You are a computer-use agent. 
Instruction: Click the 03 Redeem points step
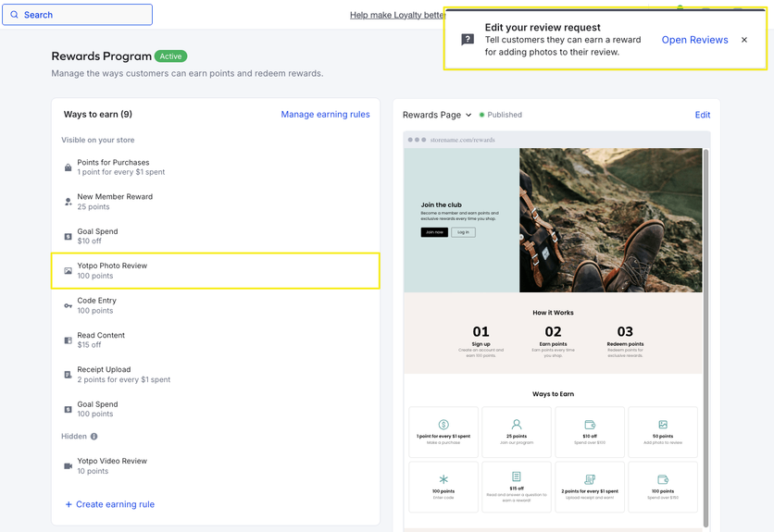[625, 340]
